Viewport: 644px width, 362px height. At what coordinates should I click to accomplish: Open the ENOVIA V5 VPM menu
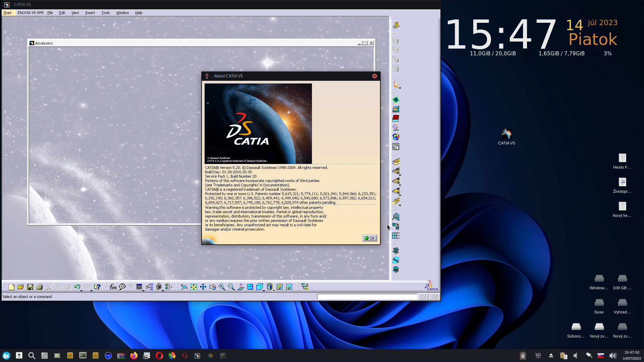click(31, 13)
